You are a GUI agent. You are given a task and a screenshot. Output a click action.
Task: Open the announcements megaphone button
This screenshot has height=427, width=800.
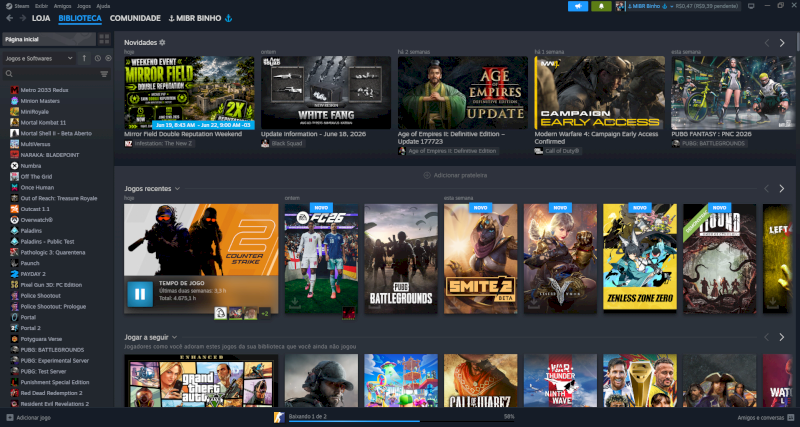578,6
